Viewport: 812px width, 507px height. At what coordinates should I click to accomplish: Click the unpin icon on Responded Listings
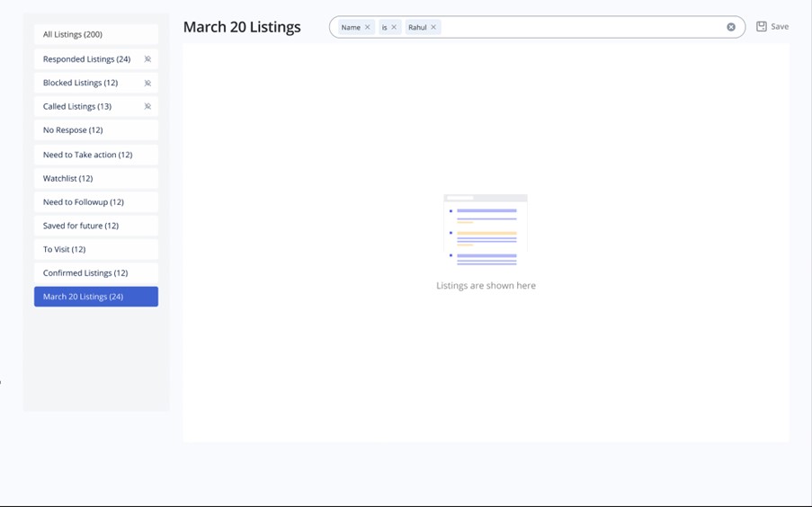coord(147,59)
